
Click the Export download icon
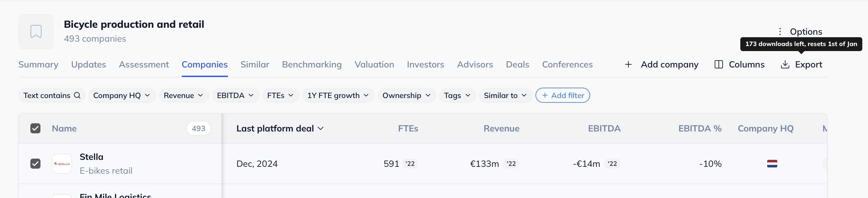(x=785, y=65)
